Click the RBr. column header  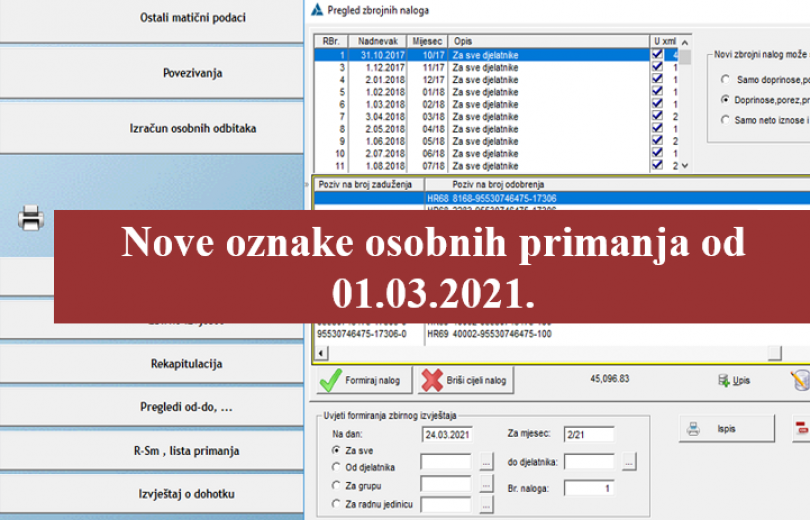pyautogui.click(x=331, y=41)
